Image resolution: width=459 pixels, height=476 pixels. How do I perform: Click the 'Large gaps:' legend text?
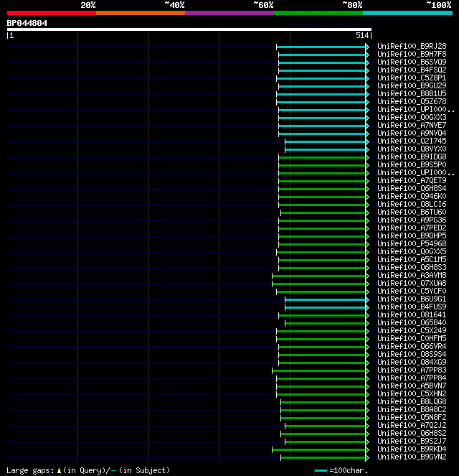pyautogui.click(x=30, y=470)
